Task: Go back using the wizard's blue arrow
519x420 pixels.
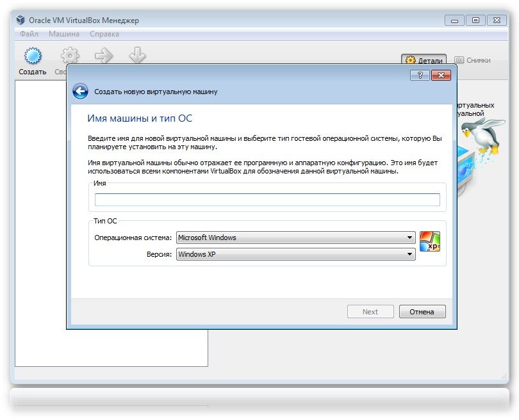Action: click(80, 92)
